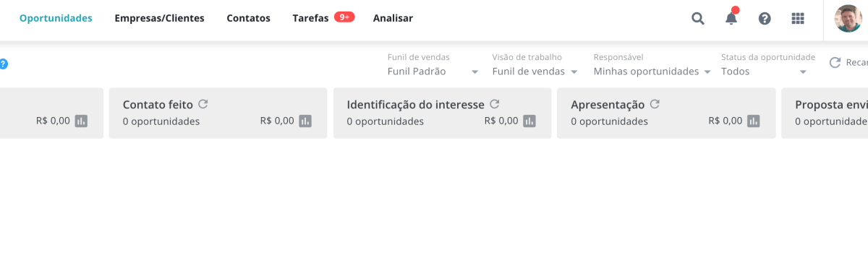Image resolution: width=868 pixels, height=268 pixels.
Task: Open the notifications bell
Action: (731, 18)
